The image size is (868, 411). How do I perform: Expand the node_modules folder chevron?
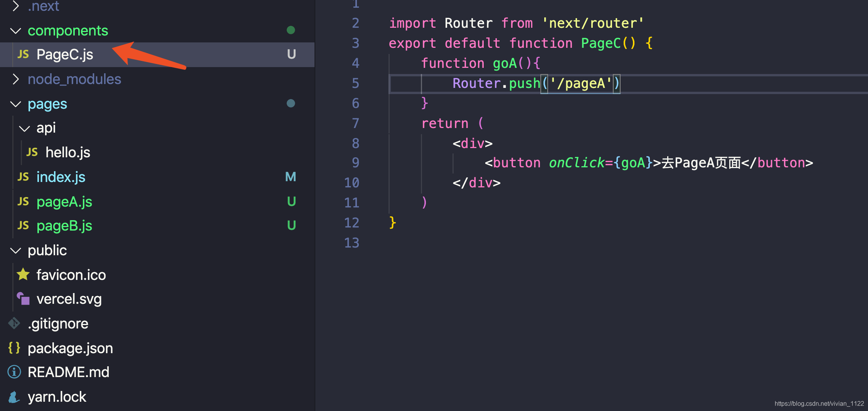(x=15, y=79)
